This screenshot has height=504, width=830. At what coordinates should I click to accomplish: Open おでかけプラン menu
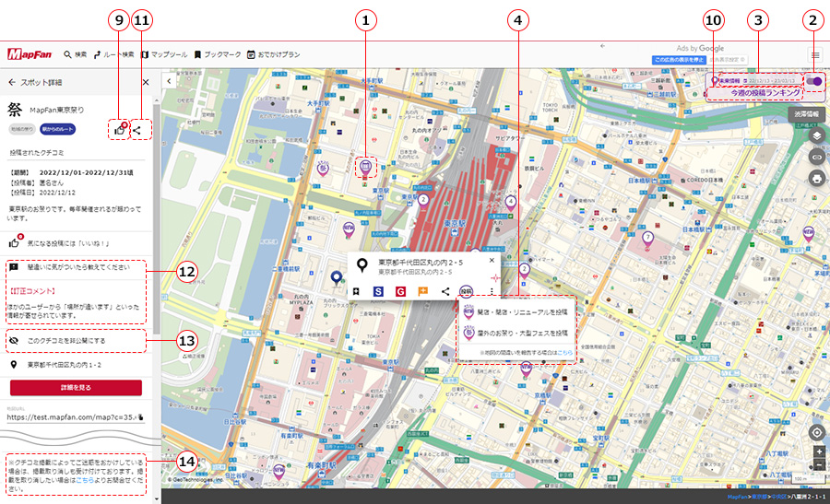[x=274, y=54]
